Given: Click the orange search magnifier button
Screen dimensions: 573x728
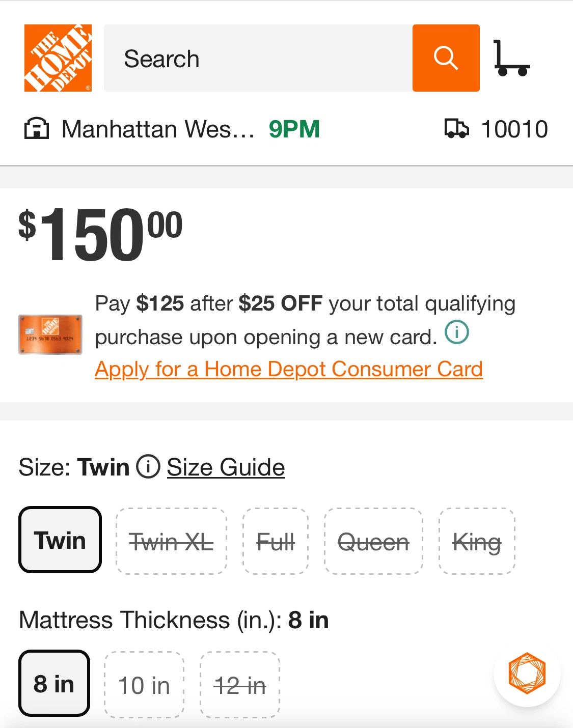Looking at the screenshot, I should coord(446,58).
